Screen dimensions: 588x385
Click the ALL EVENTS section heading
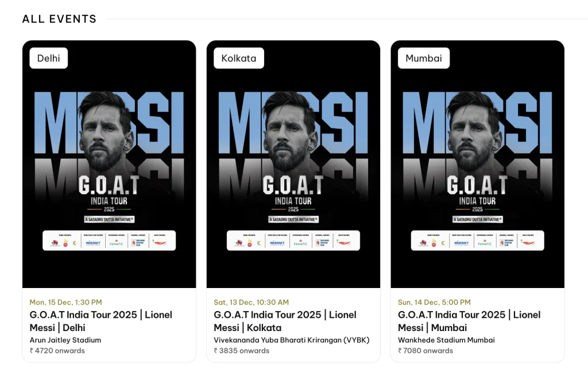[x=59, y=19]
